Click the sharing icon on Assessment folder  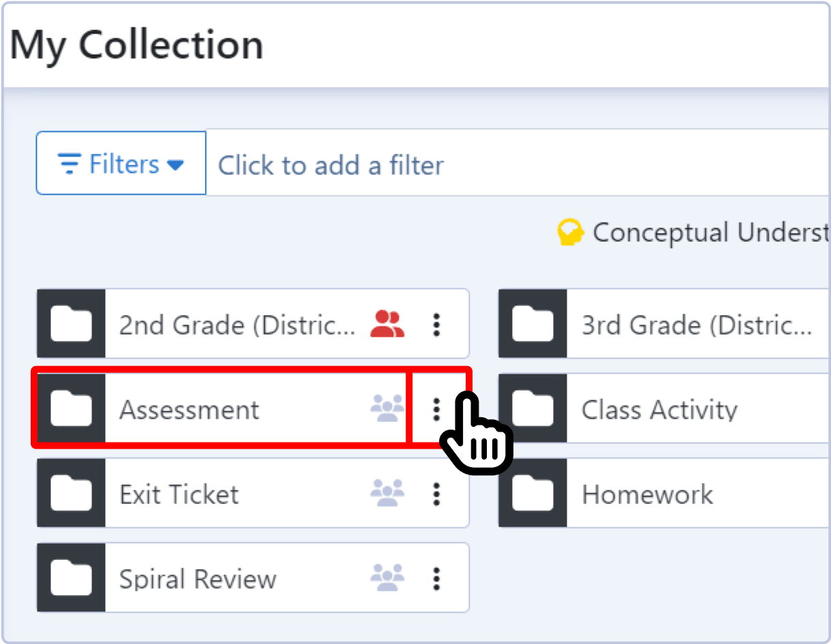[387, 408]
